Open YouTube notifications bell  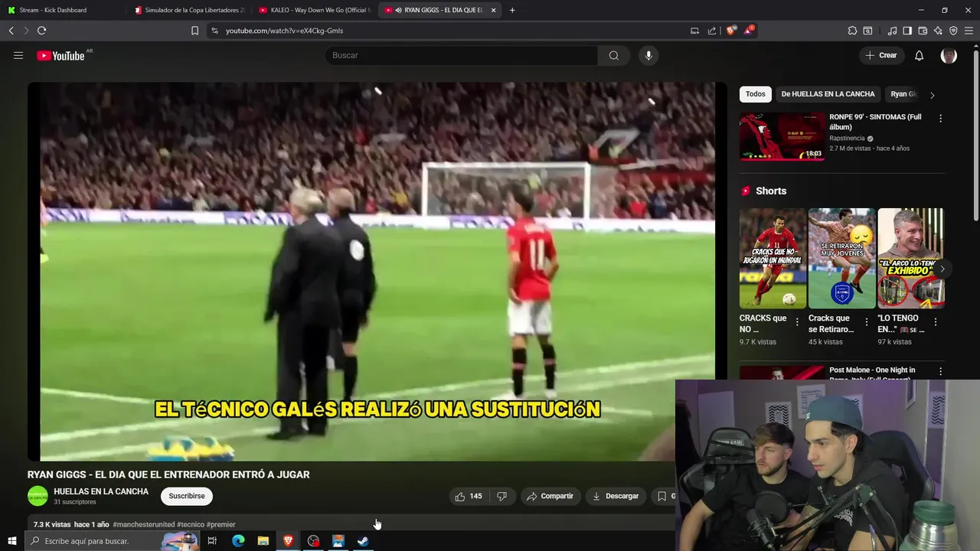coord(920,55)
